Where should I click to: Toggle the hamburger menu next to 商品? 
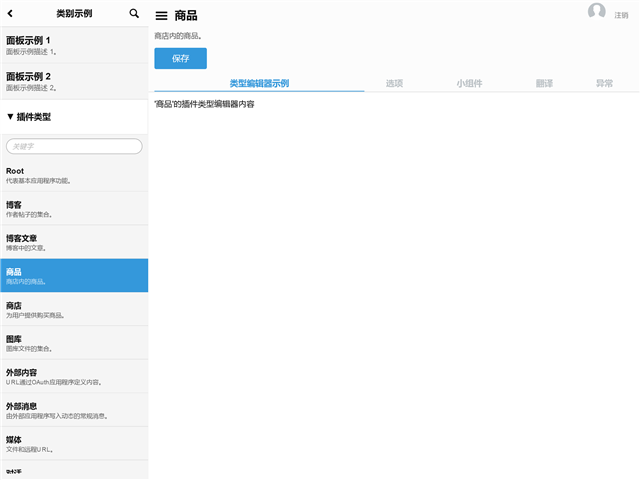pyautogui.click(x=161, y=16)
